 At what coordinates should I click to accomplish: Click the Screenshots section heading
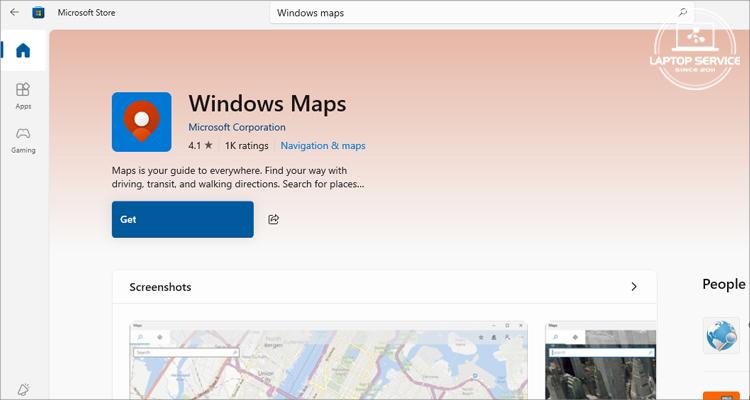[160, 287]
